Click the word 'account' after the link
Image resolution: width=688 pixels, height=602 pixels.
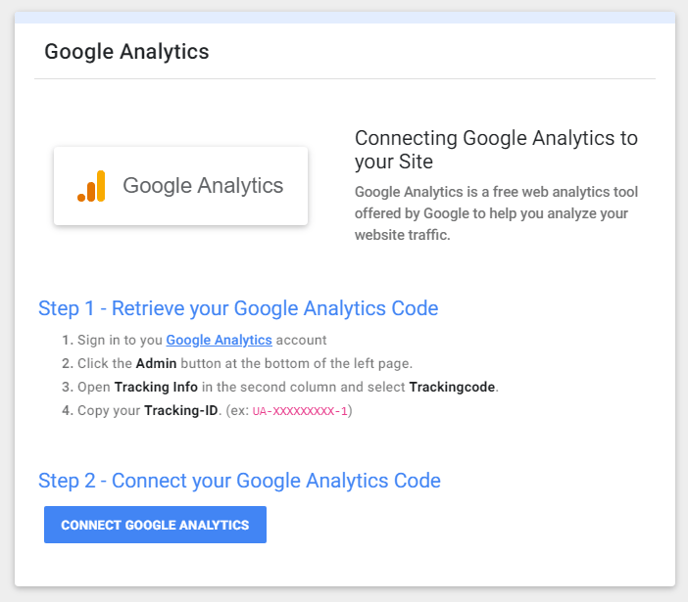[x=301, y=340]
